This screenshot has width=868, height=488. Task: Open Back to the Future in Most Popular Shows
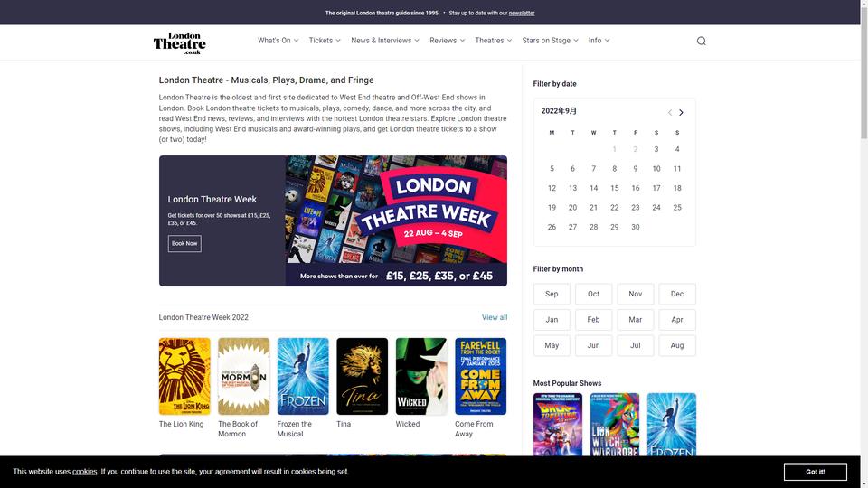pyautogui.click(x=558, y=425)
